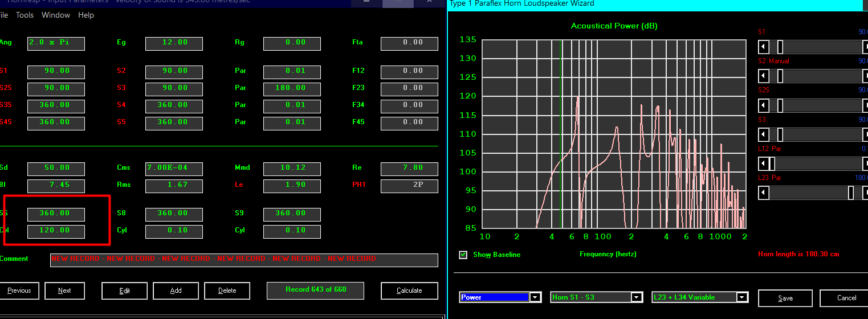
Task: Click the Acoustical Power (dB) chart title
Action: pyautogui.click(x=614, y=26)
